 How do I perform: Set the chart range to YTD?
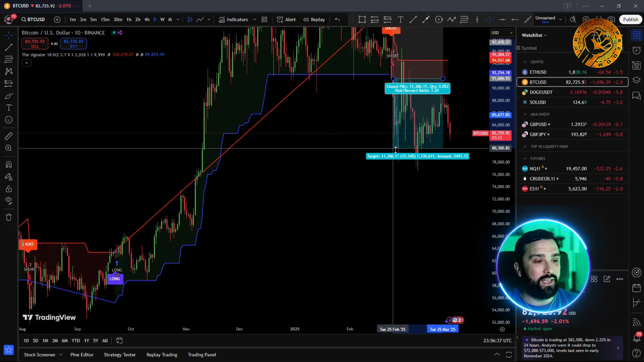(76, 341)
